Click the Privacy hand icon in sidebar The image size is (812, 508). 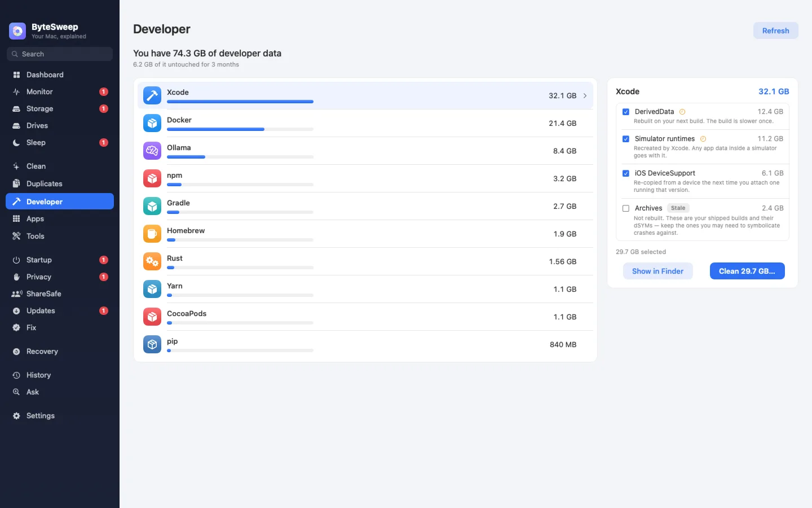16,277
